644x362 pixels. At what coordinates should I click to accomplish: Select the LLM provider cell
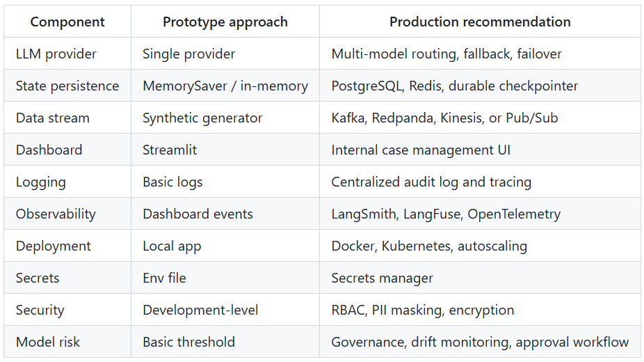click(67, 54)
